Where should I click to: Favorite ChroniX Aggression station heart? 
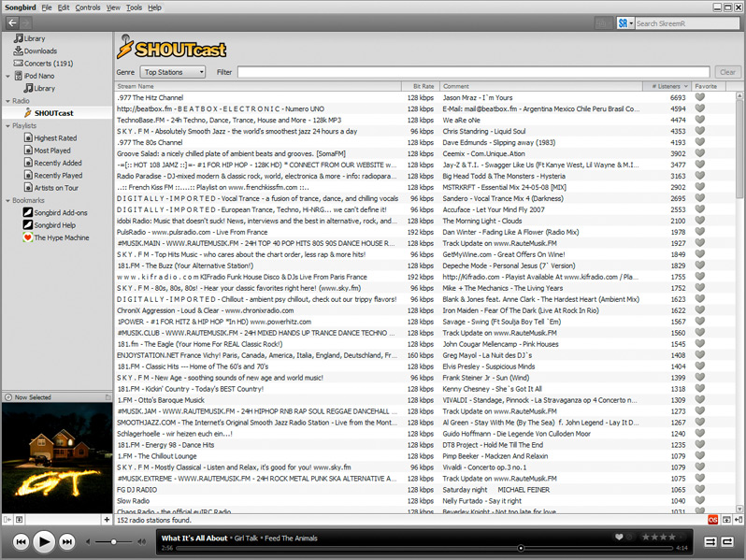point(699,310)
